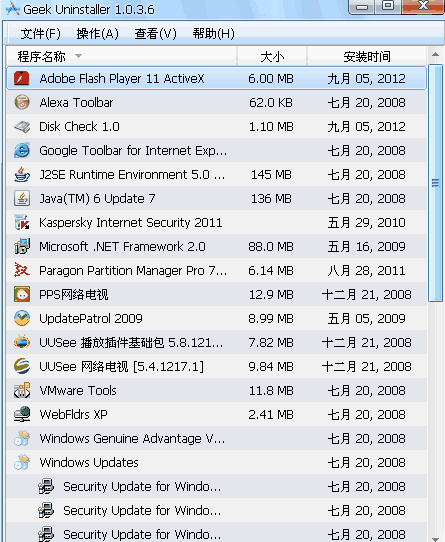The height and width of the screenshot is (542, 445).
Task: Click the 11.8 MB size cell
Action: (271, 390)
